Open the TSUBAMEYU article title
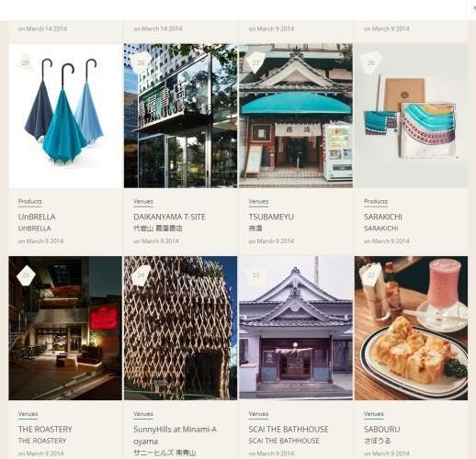This screenshot has width=476, height=459. 271,217
